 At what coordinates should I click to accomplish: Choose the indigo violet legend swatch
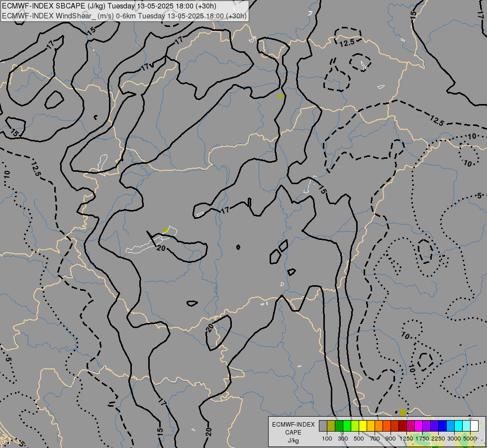point(435,426)
